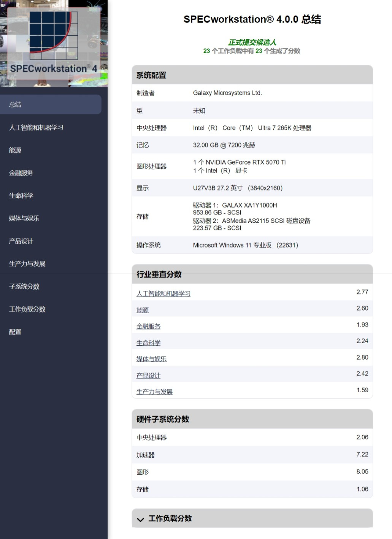The image size is (392, 539).
Task: Select 媒体与娱乐 in the sidebar
Action: pyautogui.click(x=24, y=218)
